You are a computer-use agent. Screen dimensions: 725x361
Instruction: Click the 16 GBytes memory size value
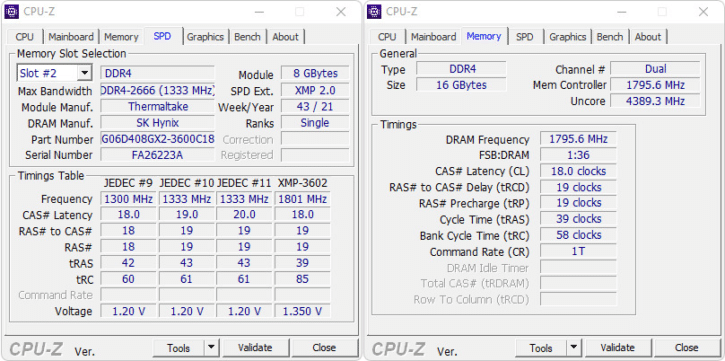point(461,85)
